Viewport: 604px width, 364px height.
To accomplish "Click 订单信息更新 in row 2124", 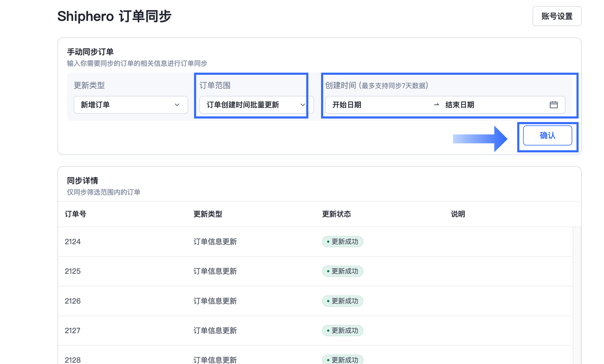I will pos(215,242).
